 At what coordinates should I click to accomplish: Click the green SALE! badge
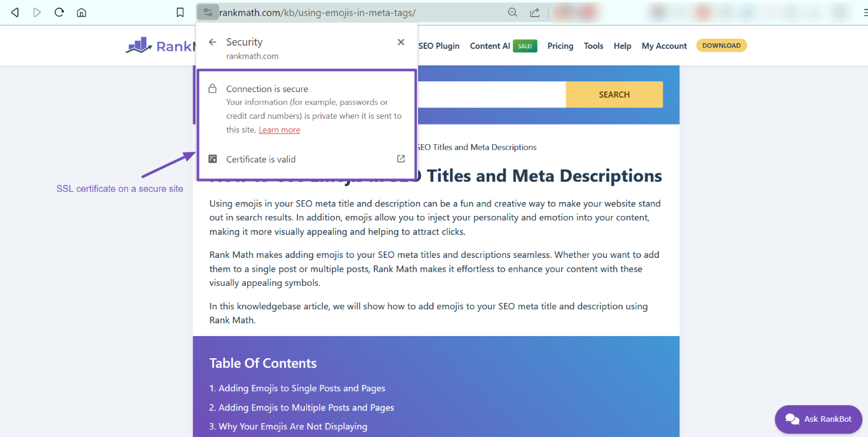point(525,46)
